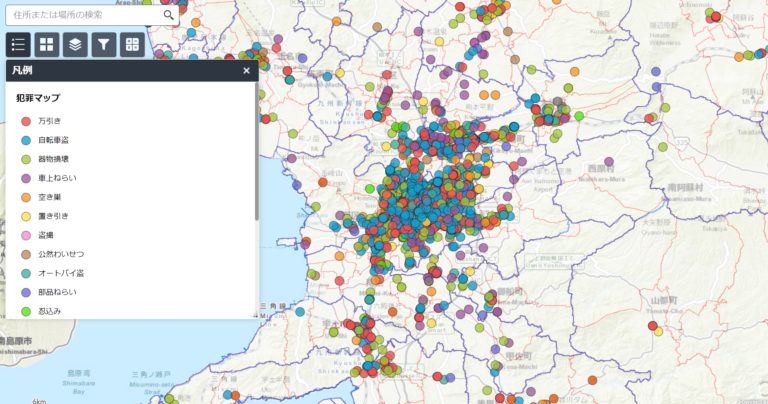Click the 犯罪マップ layer heading
768x404 pixels.
[38, 98]
